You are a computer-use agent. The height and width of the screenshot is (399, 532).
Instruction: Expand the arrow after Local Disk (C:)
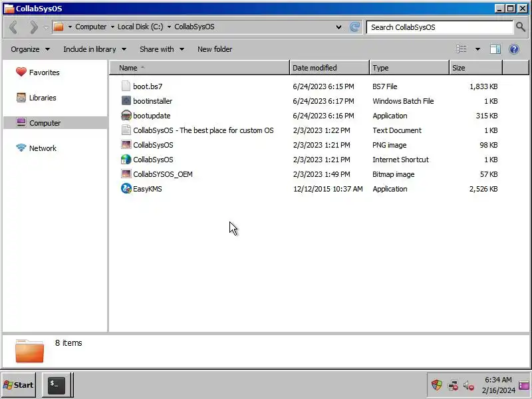(169, 27)
